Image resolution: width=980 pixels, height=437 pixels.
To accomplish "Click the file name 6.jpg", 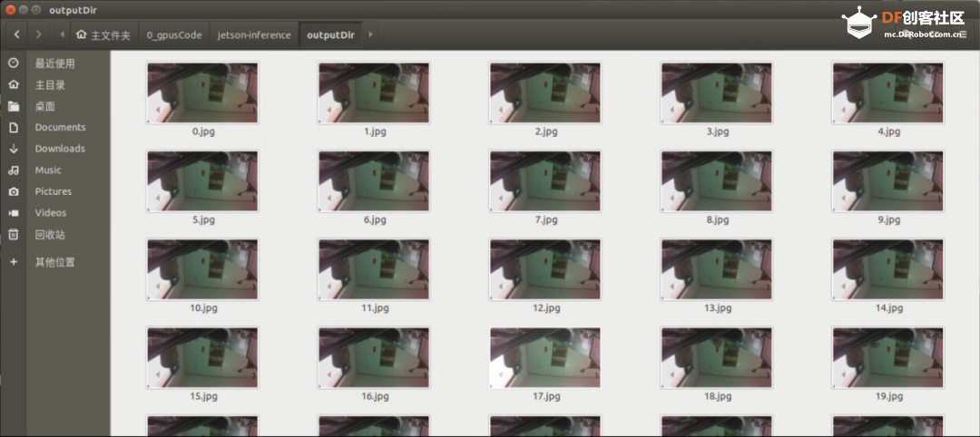I will pos(375,219).
